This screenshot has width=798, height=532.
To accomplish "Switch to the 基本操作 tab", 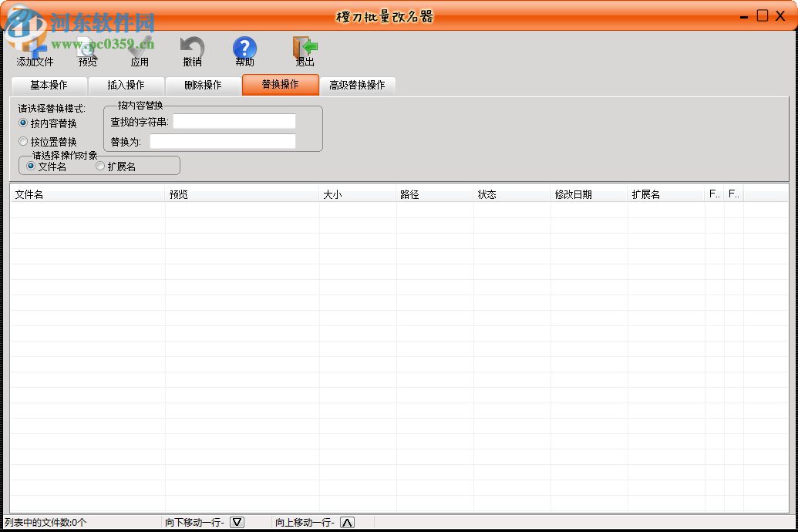I will point(49,86).
